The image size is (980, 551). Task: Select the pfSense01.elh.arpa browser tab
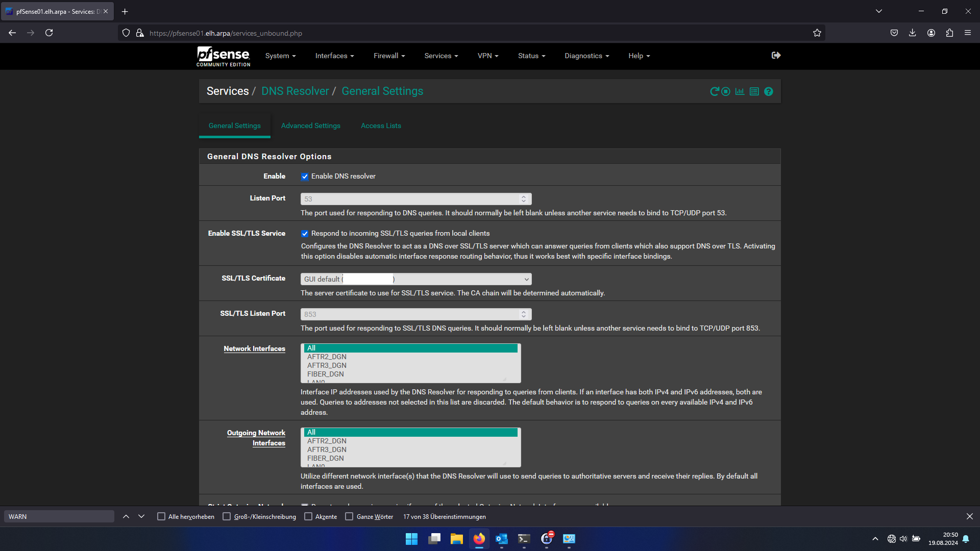click(57, 11)
